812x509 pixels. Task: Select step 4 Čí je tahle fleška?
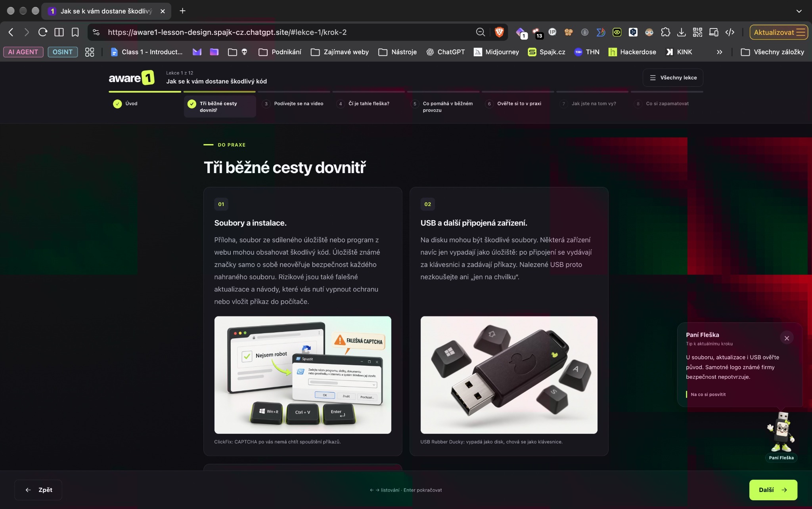[x=368, y=104]
